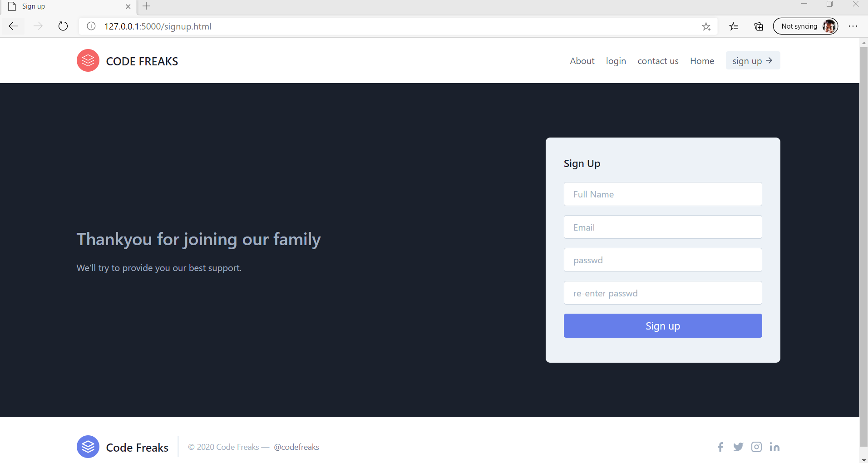
Task: Toggle the bookmark star for this page
Action: [706, 26]
